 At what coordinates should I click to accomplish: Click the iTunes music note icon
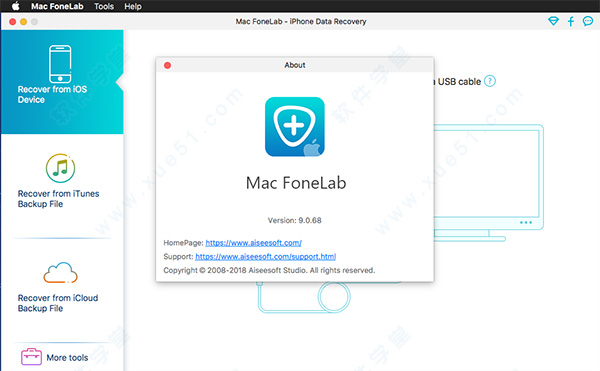pos(60,168)
